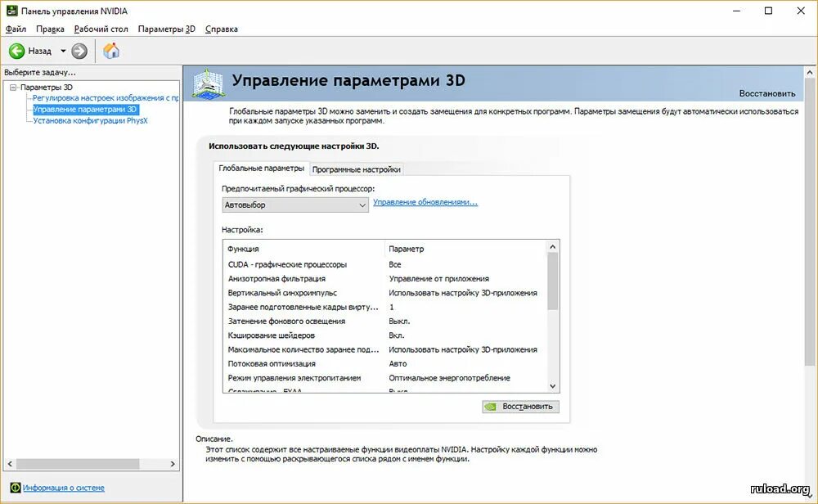Viewport: 818px width, 504px height.
Task: Click the main page vertical scrollbar thumb
Action: [x=810, y=222]
